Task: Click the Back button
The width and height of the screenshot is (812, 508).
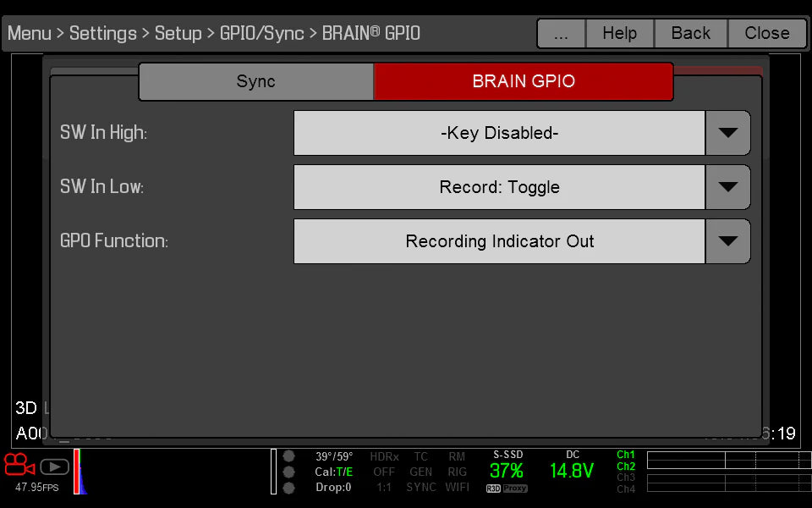Action: (690, 33)
